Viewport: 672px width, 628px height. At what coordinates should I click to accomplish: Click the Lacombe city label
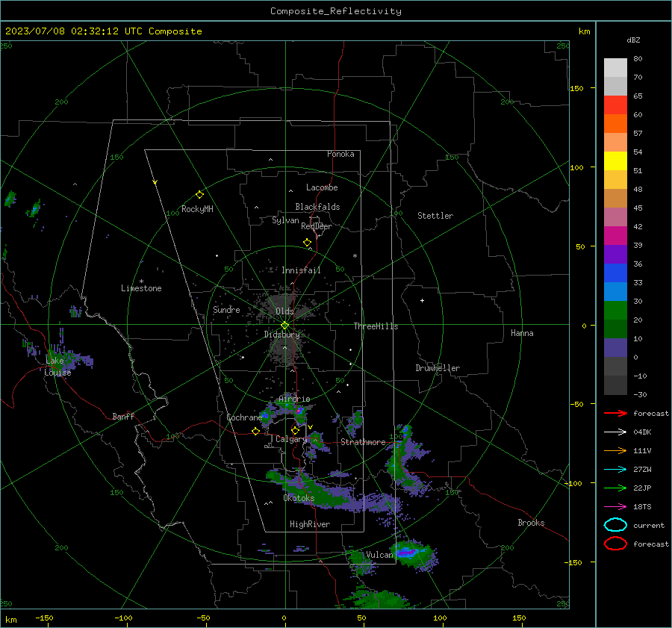pos(322,187)
